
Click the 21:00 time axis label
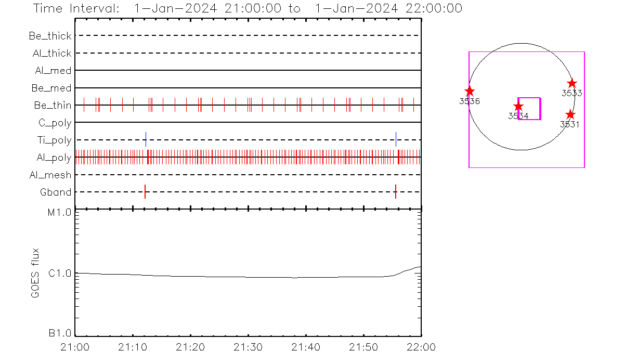(76, 347)
